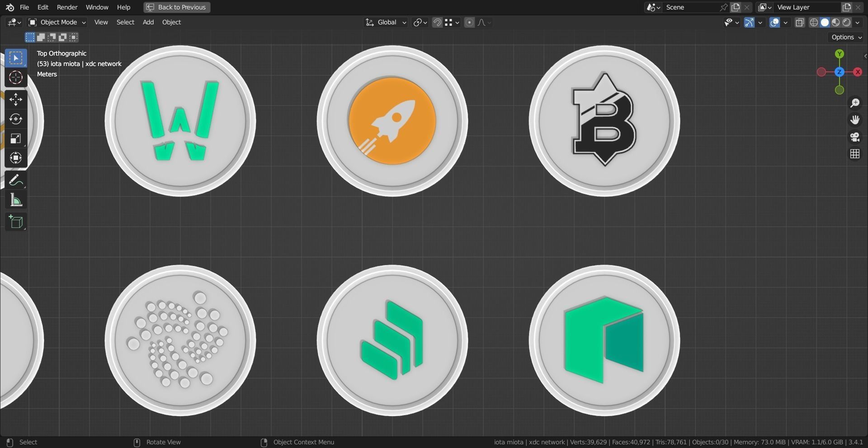This screenshot has width=868, height=448.
Task: Browse scenes with scene selector dropdown
Action: pos(653,7)
